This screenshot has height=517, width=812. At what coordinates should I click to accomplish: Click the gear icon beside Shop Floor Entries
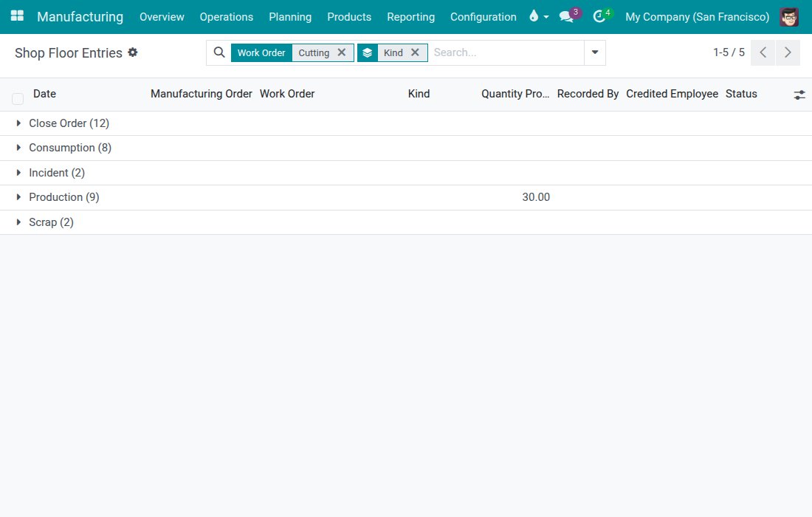133,52
